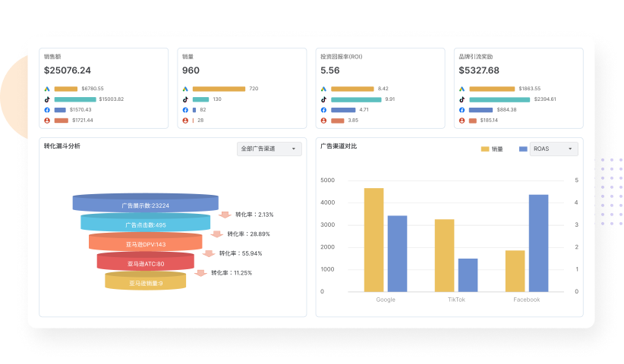Click TikTok icon in 品牌引流奖励 card
Image resolution: width=624 pixels, height=364 pixels.
[462, 99]
